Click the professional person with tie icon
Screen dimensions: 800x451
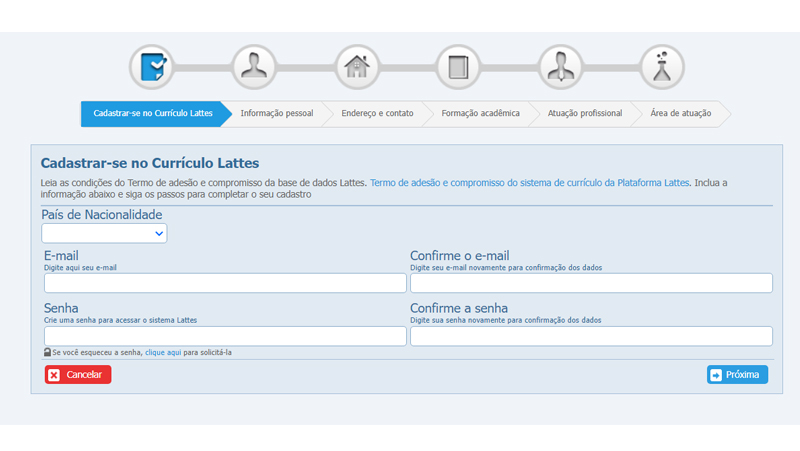[560, 67]
